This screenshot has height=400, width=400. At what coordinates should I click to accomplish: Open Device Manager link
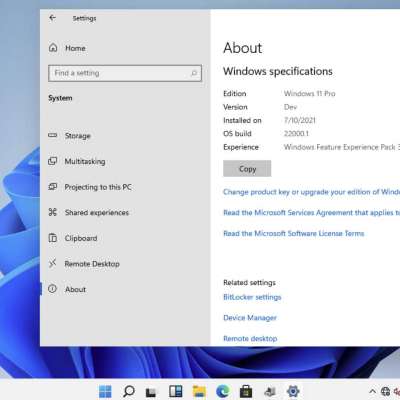pos(250,318)
